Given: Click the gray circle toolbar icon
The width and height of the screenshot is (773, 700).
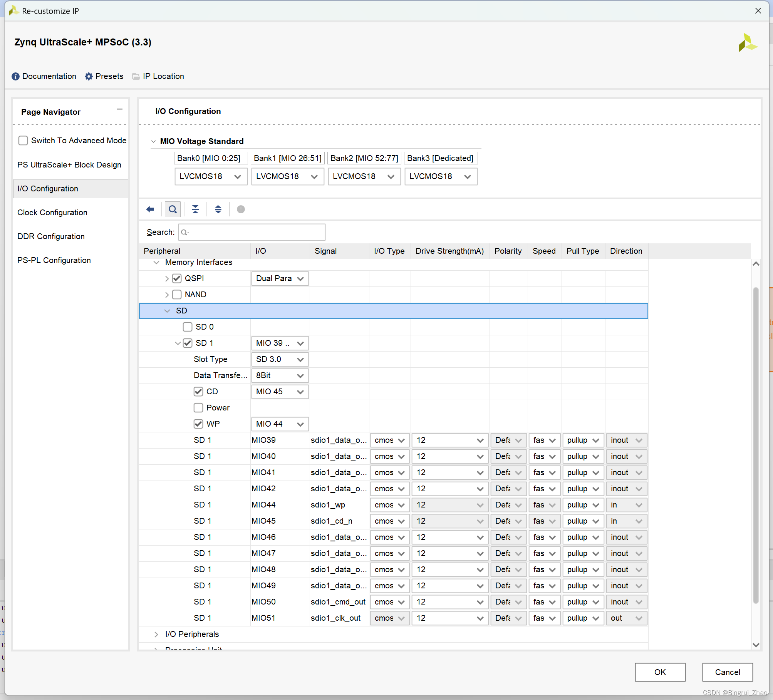Looking at the screenshot, I should click(241, 209).
